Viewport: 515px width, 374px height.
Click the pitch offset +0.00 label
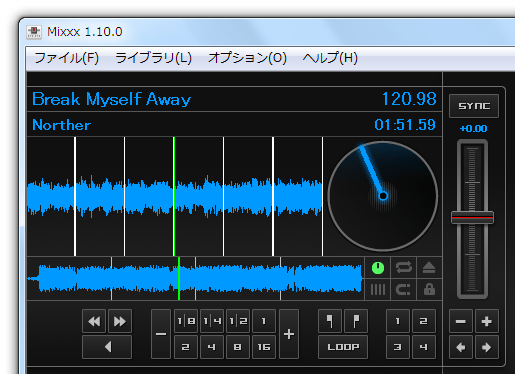(x=473, y=128)
